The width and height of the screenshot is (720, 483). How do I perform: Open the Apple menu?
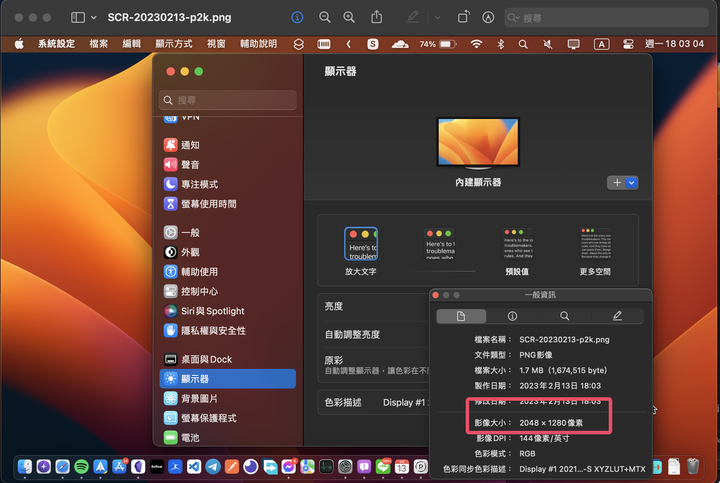pyautogui.click(x=19, y=44)
